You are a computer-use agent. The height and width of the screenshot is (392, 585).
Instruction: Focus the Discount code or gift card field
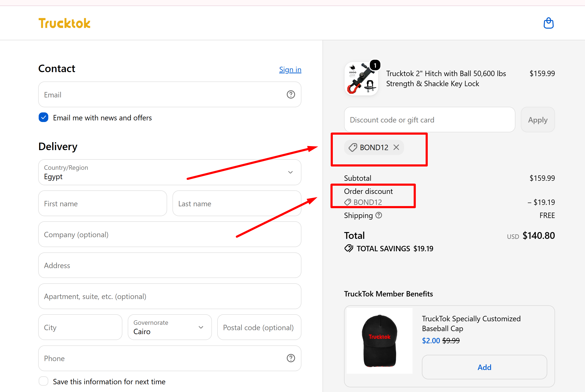[430, 120]
